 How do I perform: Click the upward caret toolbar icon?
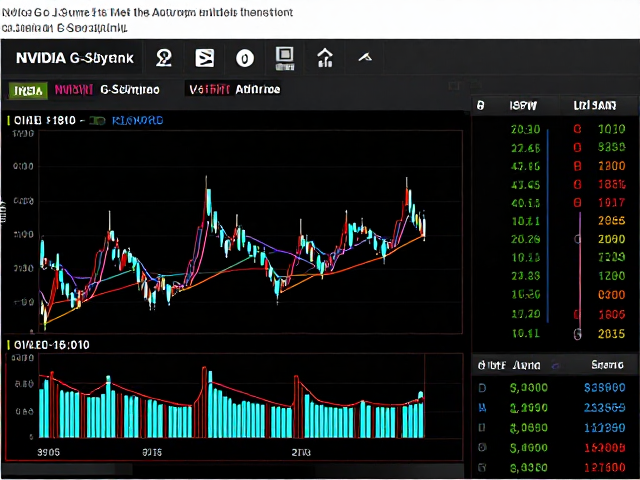(365, 58)
